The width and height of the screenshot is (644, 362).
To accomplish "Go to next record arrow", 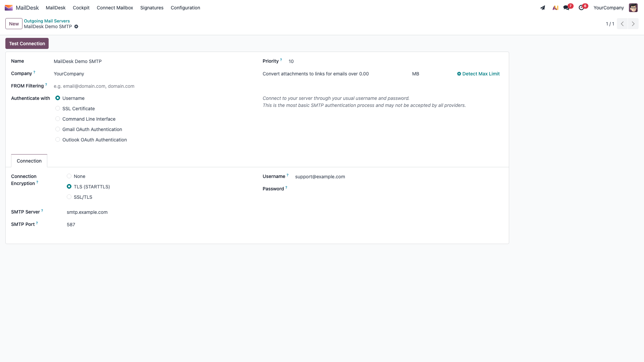I will (x=633, y=24).
